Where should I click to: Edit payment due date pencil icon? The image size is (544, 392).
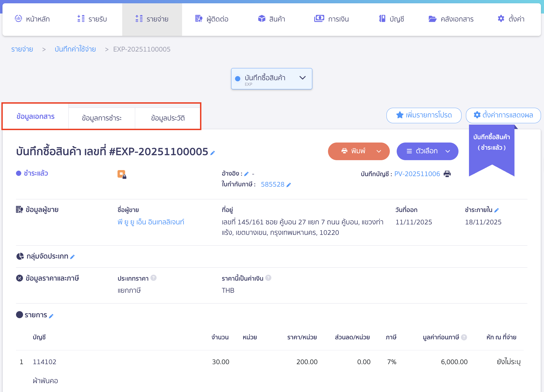click(x=497, y=210)
